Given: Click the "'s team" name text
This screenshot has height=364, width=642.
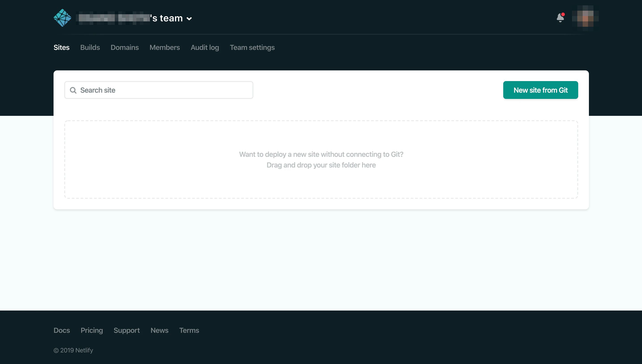Looking at the screenshot, I should (166, 18).
